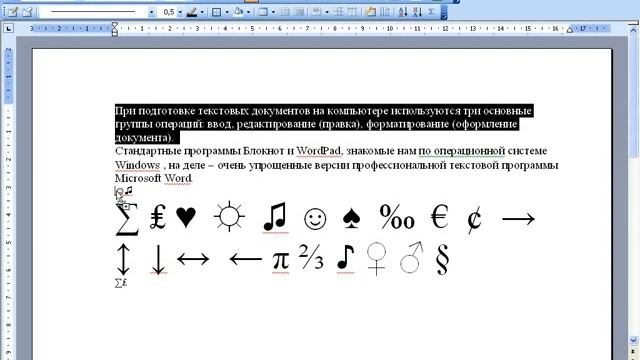Click Change Text Direction icon
The width and height of the screenshot is (640, 360).
pos(385,12)
